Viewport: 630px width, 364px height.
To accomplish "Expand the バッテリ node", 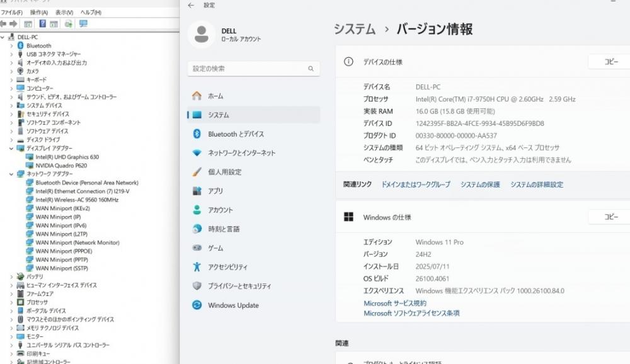I will tap(11, 277).
